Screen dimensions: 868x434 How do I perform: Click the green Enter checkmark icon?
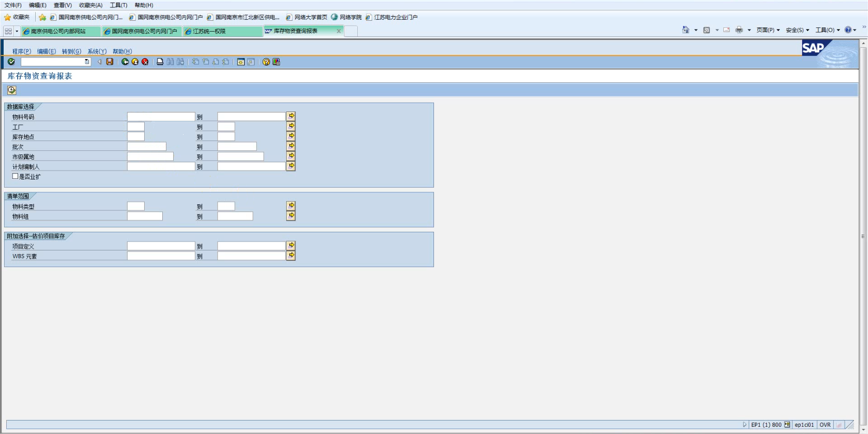(x=11, y=62)
